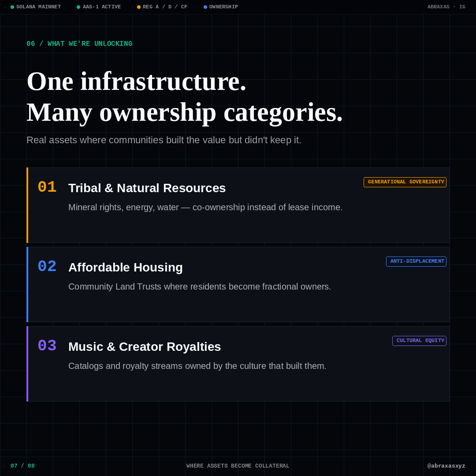Click the subtitle about real assets and communities
Image resolution: width=476 pixels, height=476 pixels.
(164, 140)
